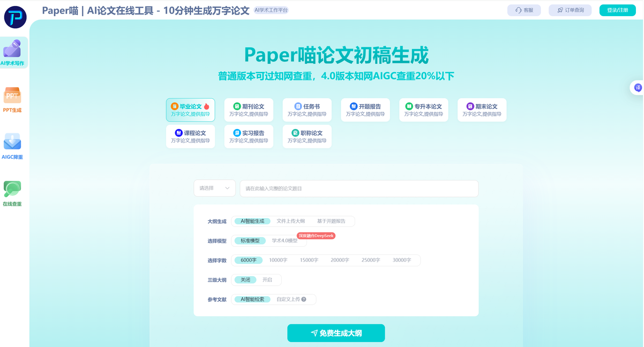This screenshot has height=347, width=644.
Task: Click the 课程论文 blue icon
Action: [179, 133]
